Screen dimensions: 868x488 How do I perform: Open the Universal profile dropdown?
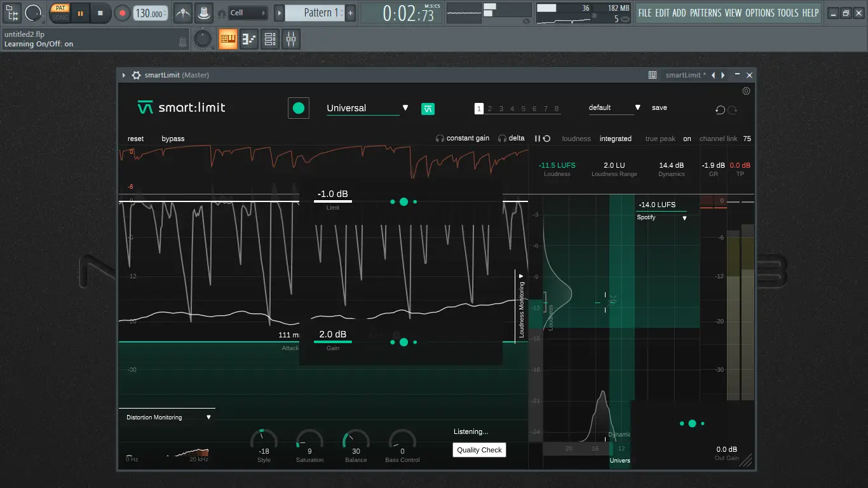(x=367, y=108)
